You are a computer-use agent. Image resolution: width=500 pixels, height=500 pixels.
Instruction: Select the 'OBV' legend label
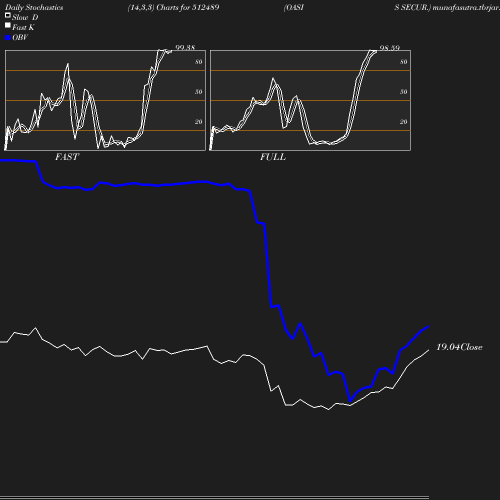(x=20, y=37)
